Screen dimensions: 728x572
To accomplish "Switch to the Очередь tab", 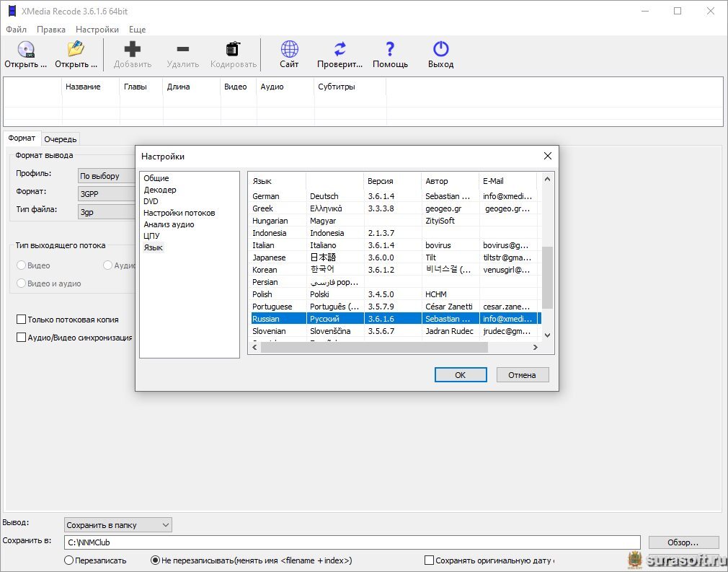I will tap(60, 139).
